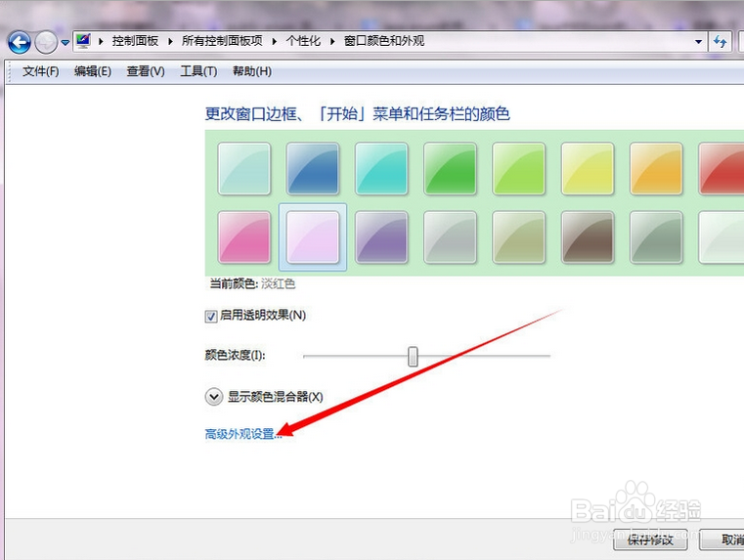The image size is (744, 560).
Task: Select the red color swatch
Action: coord(722,168)
